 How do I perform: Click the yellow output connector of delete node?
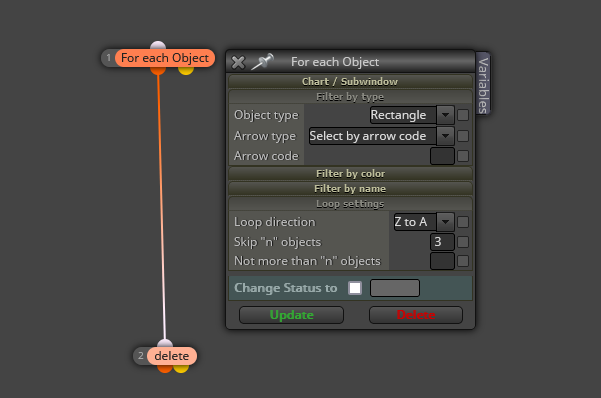click(181, 369)
